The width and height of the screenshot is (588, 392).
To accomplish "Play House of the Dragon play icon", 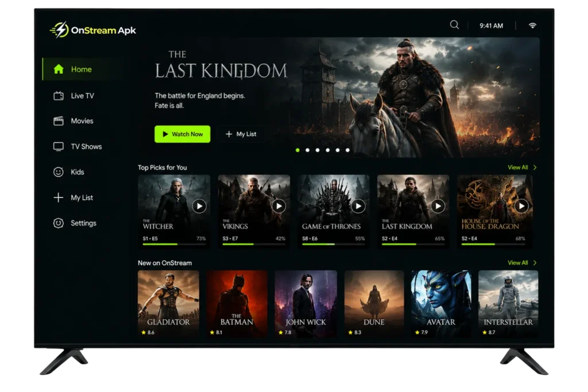I will [x=521, y=206].
